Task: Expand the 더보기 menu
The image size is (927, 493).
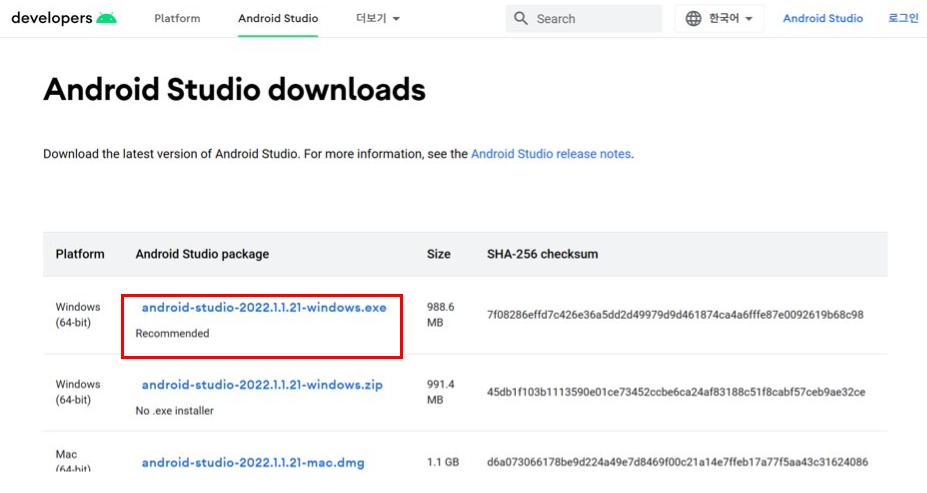Action: (x=378, y=18)
